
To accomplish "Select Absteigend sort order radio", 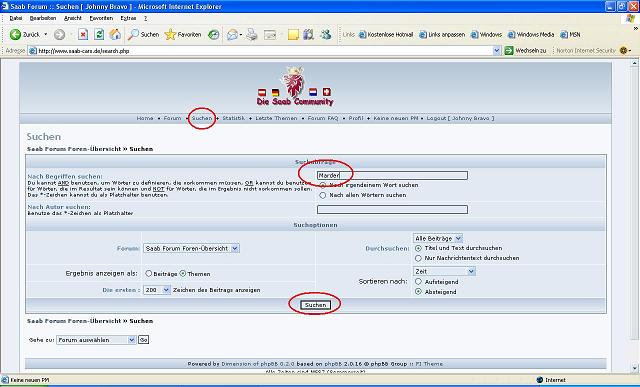I will (418, 292).
